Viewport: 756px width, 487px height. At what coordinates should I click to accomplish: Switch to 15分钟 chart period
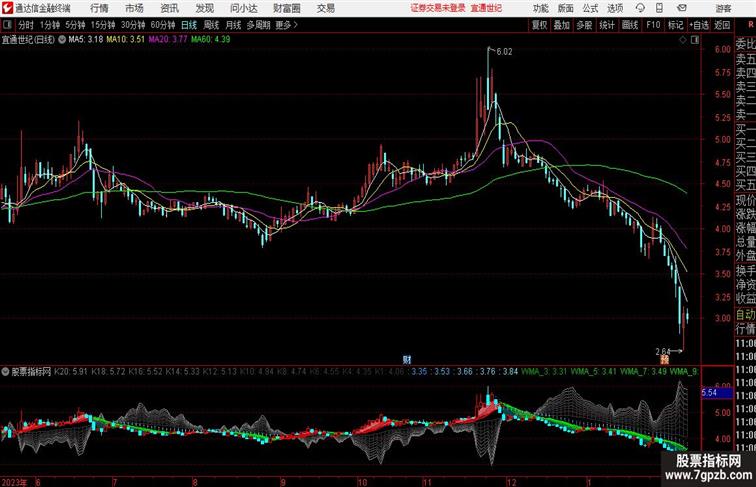pos(103,25)
